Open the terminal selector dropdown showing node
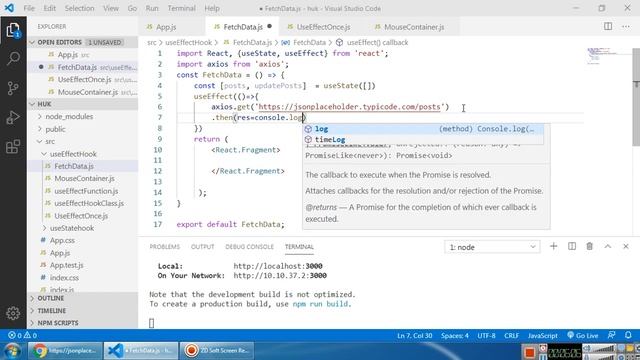 pyautogui.click(x=492, y=247)
